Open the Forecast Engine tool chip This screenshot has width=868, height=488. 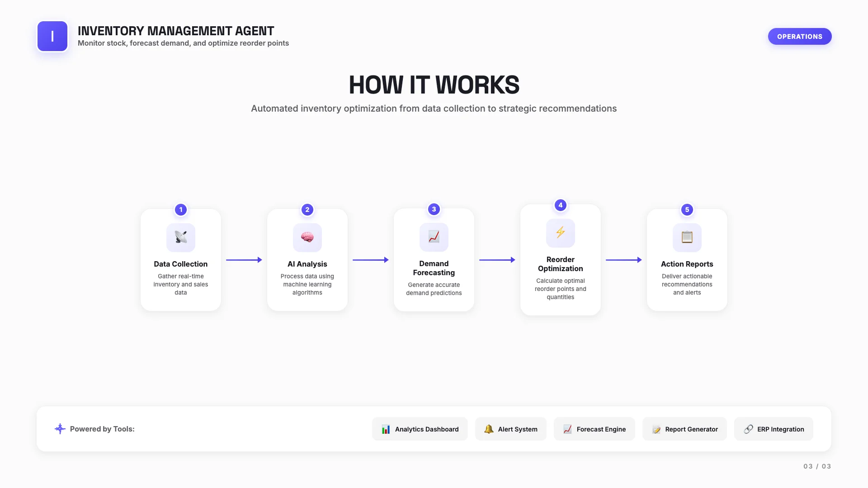594,429
